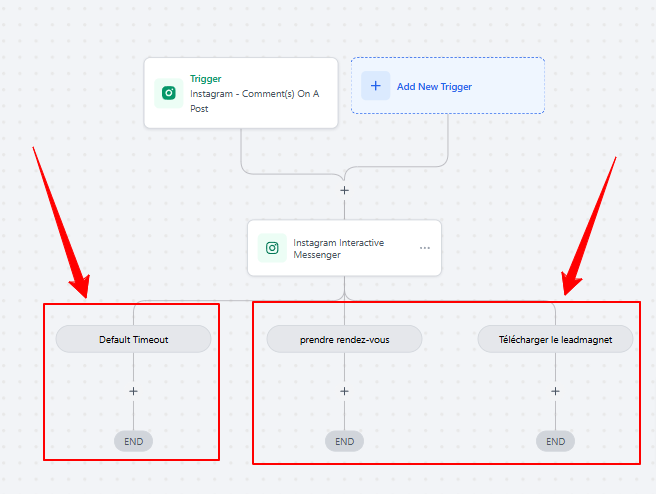Open the Instagram Comment(s) On A Post trigger
656x494 pixels.
coord(241,93)
